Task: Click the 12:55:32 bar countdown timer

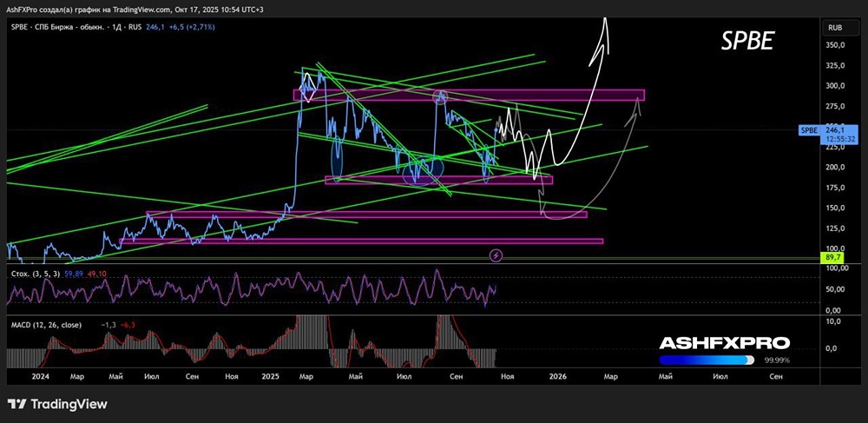Action: click(838, 138)
